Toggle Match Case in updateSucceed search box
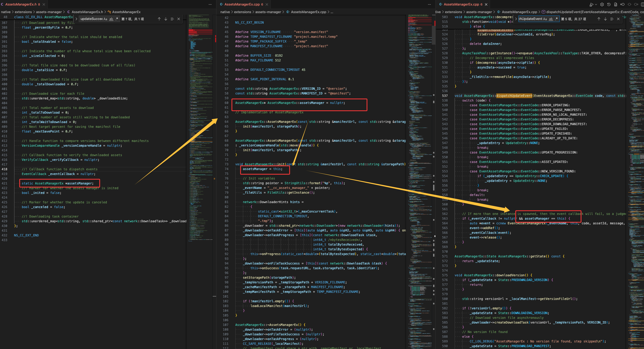The image size is (644, 349). [x=105, y=19]
